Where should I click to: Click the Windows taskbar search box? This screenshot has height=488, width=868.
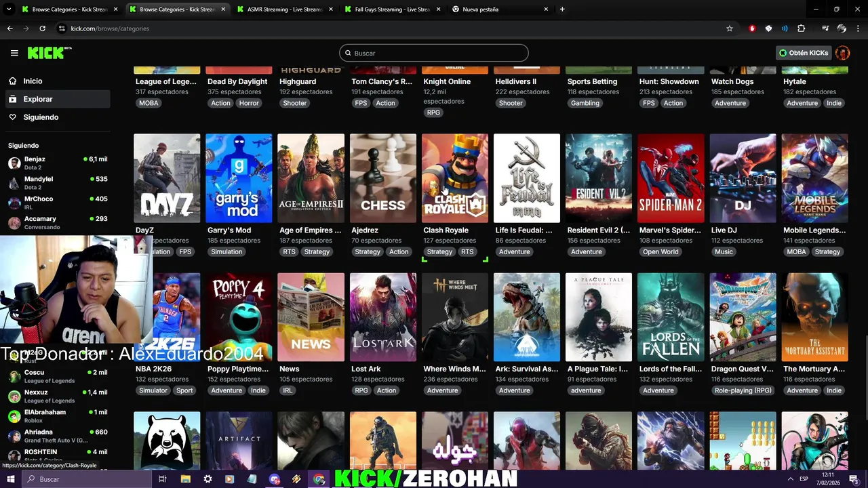(86, 479)
